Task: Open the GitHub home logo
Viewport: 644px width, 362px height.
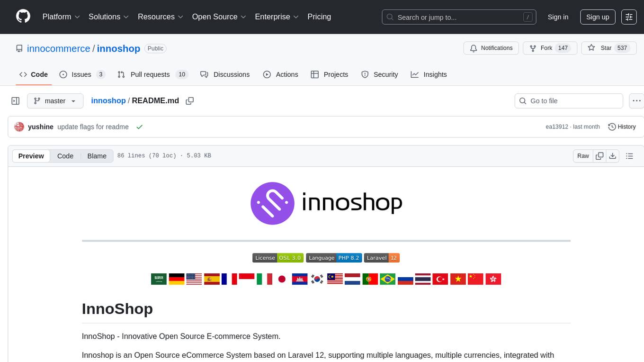Action: (23, 17)
